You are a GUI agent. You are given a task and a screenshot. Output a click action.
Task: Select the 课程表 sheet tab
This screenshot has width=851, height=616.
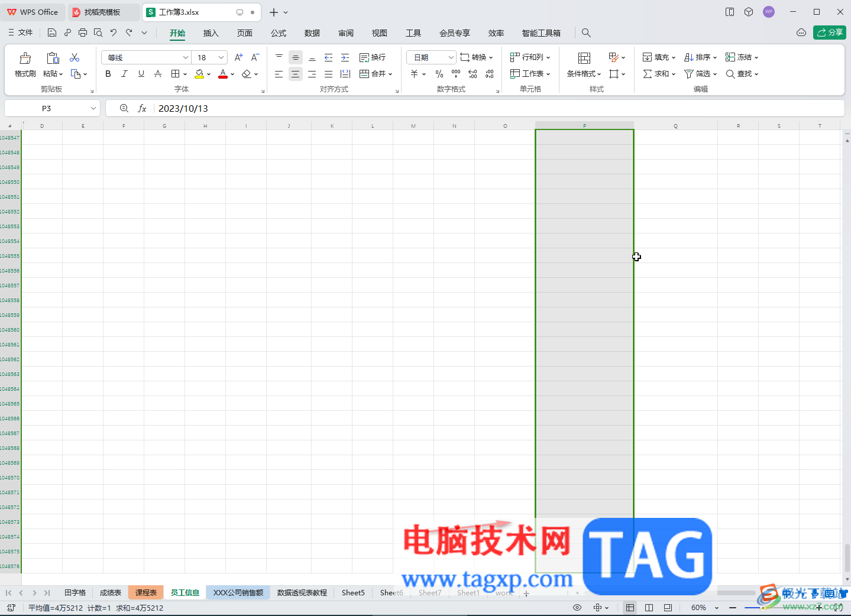click(146, 592)
